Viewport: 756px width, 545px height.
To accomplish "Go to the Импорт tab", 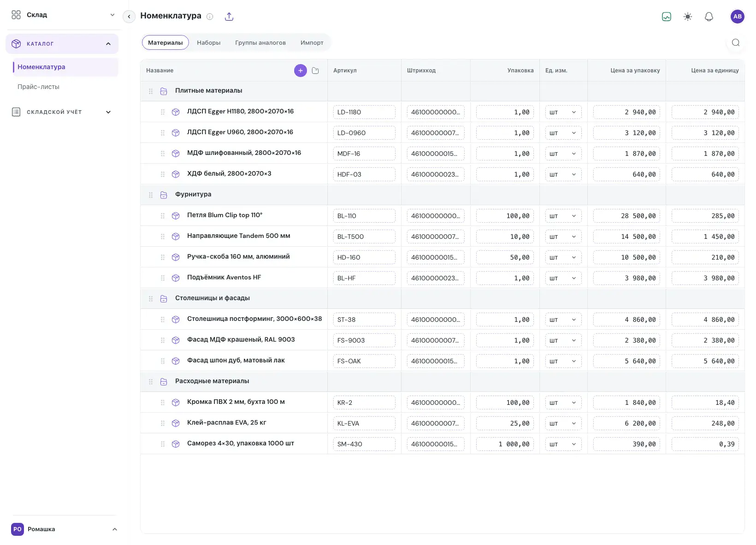I will [312, 42].
